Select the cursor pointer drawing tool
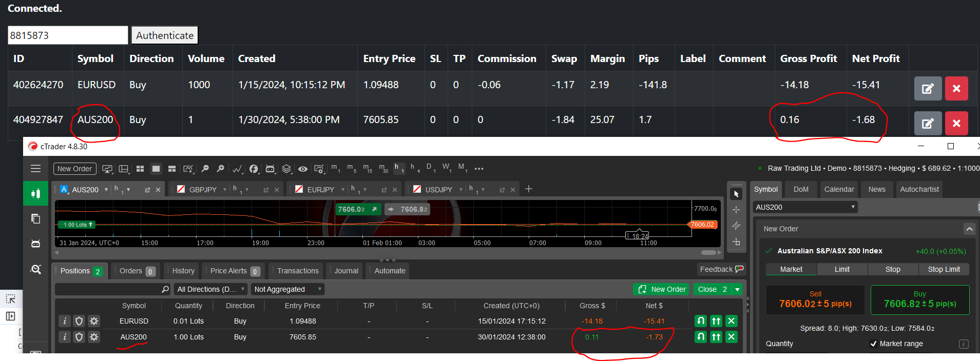The height and width of the screenshot is (361, 980). pos(736,194)
